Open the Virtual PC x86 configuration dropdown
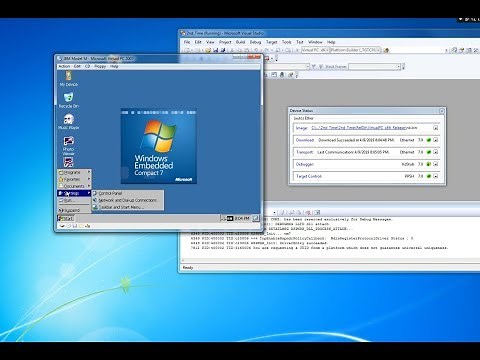Screen dimensions: 480x360 click(315, 50)
